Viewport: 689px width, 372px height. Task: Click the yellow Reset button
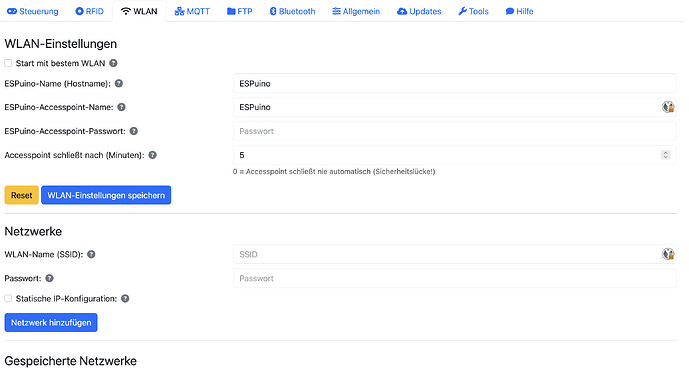tap(22, 195)
